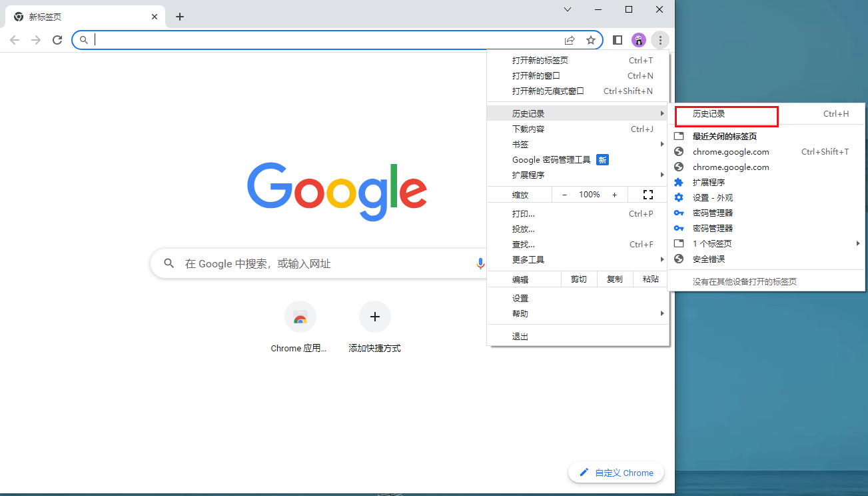Click the Google search input box
Viewport: 868px width, 496px height.
[x=320, y=264]
